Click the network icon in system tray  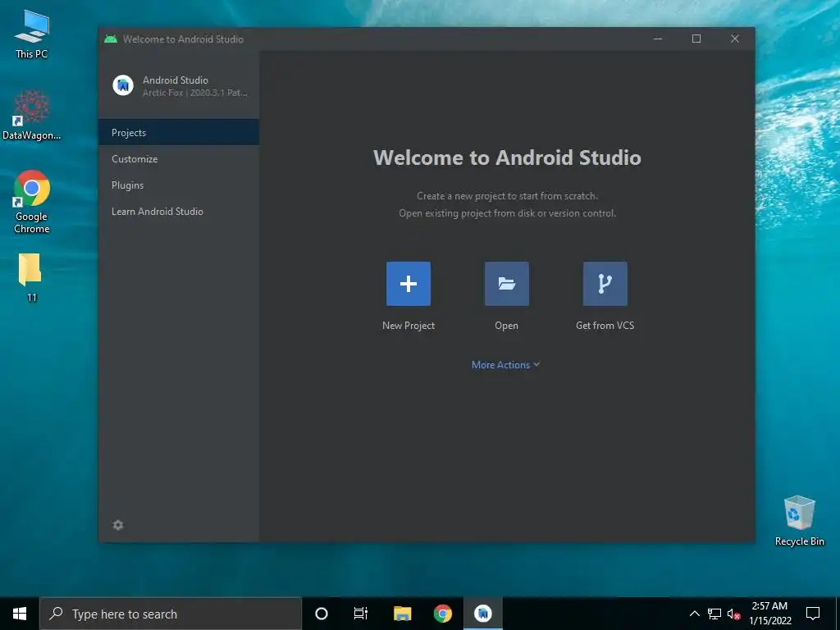(x=714, y=614)
